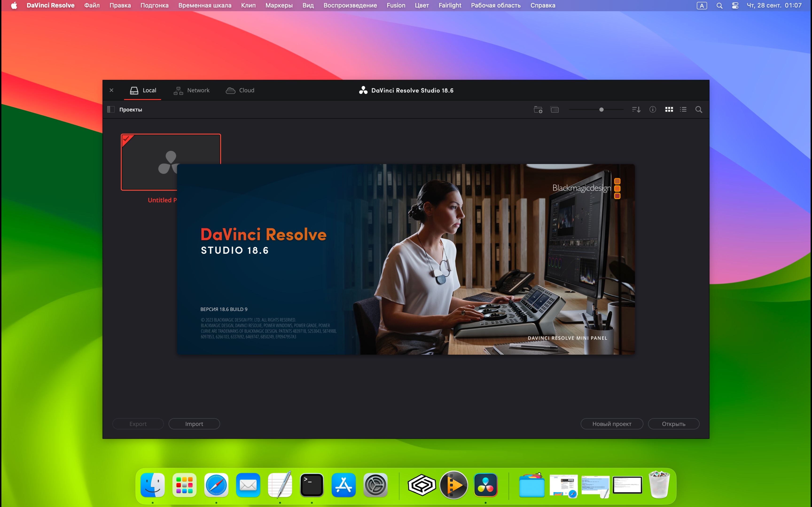
Task: Switch to the Network tab in Project Manager
Action: [x=192, y=90]
